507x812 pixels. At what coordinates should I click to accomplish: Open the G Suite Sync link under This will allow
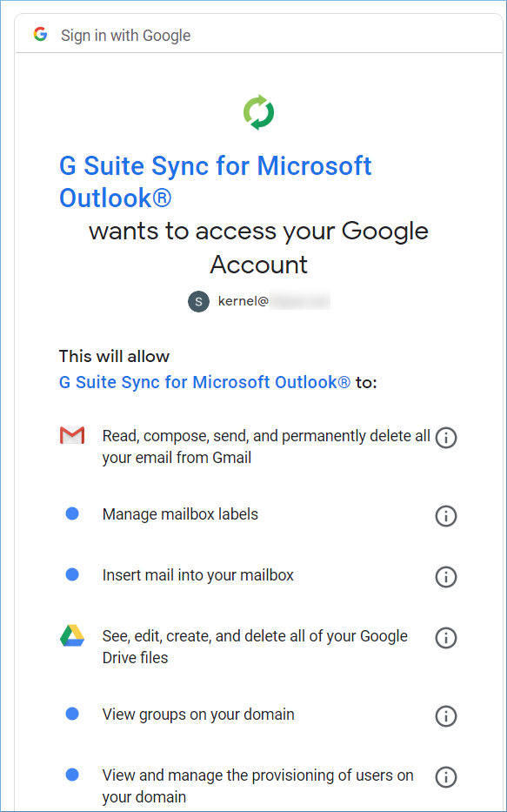click(205, 382)
